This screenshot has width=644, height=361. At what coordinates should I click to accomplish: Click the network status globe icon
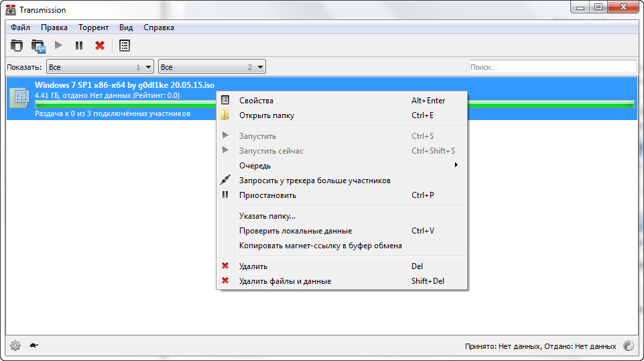(629, 346)
